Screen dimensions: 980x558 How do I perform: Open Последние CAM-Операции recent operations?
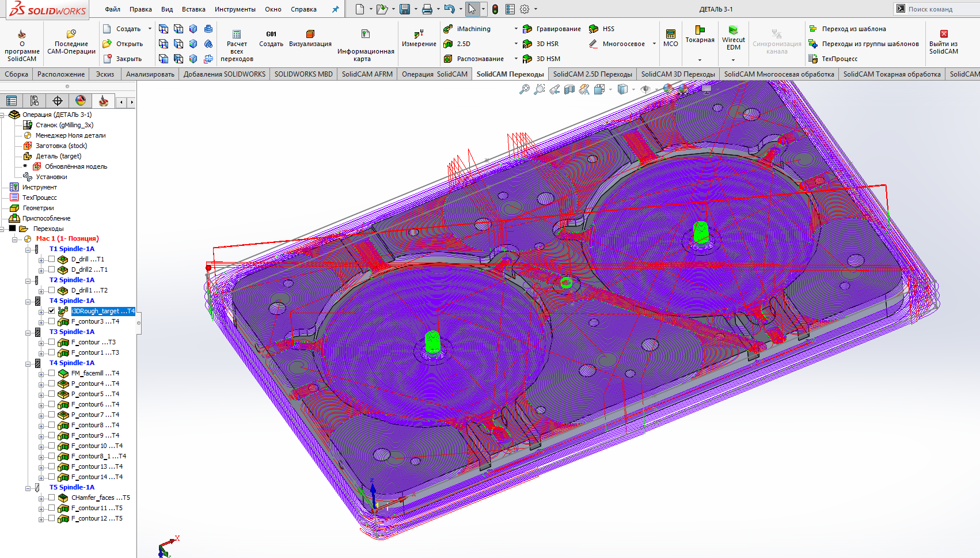(x=71, y=34)
